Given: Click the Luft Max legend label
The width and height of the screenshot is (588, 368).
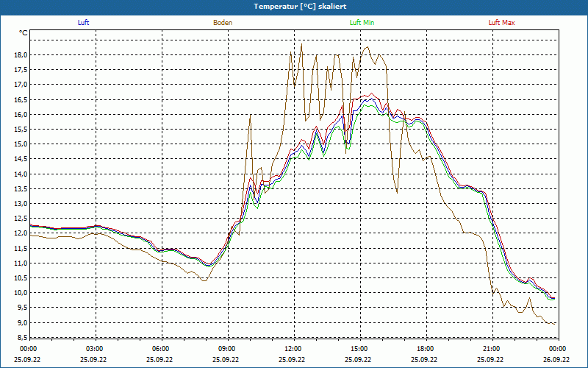Looking at the screenshot, I should tap(501, 23).
